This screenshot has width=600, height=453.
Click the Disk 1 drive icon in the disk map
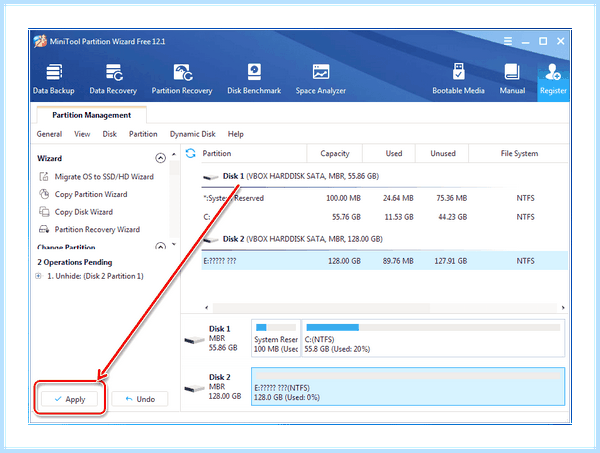coord(195,340)
